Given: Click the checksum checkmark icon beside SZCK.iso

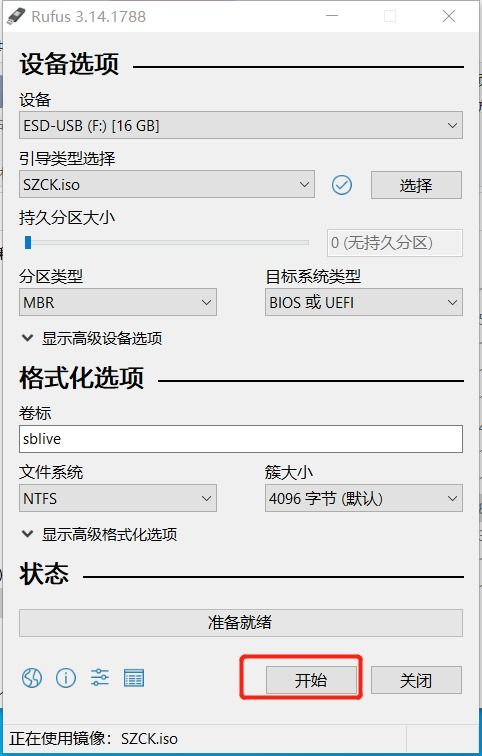Looking at the screenshot, I should [x=342, y=185].
